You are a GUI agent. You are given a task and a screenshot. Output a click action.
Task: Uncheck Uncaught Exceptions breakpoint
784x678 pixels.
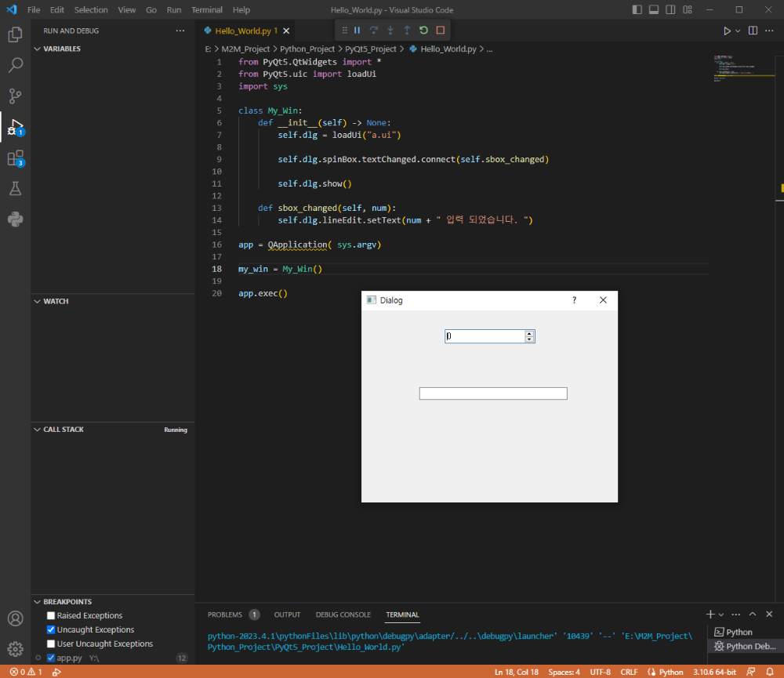pyautogui.click(x=50, y=629)
